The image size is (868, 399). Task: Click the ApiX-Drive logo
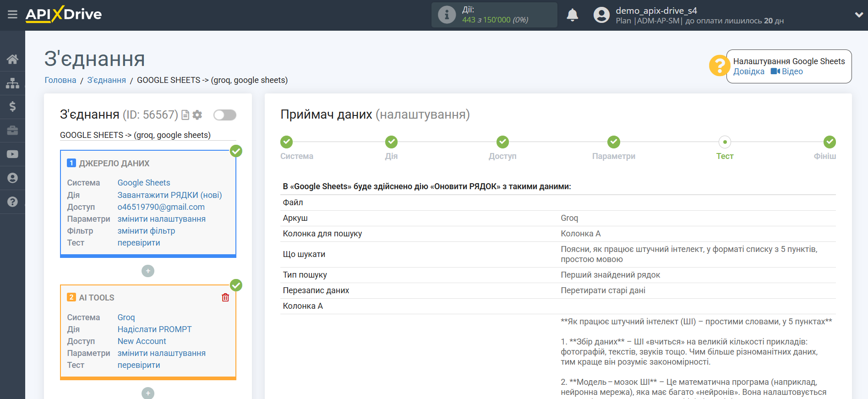pos(64,14)
